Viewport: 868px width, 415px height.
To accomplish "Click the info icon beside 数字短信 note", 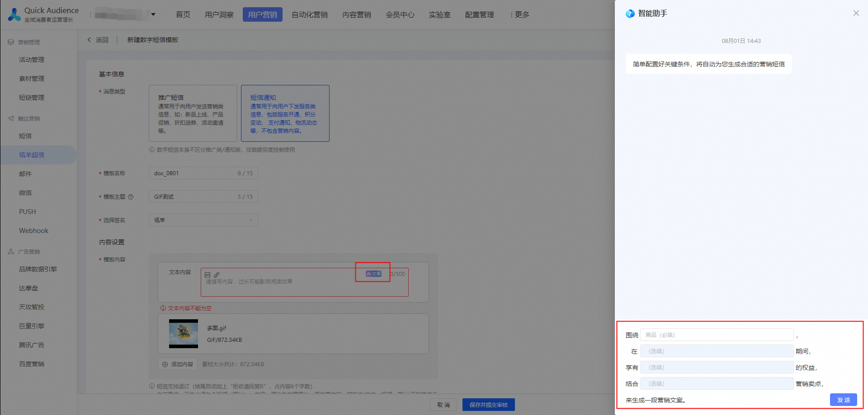I will [x=152, y=149].
